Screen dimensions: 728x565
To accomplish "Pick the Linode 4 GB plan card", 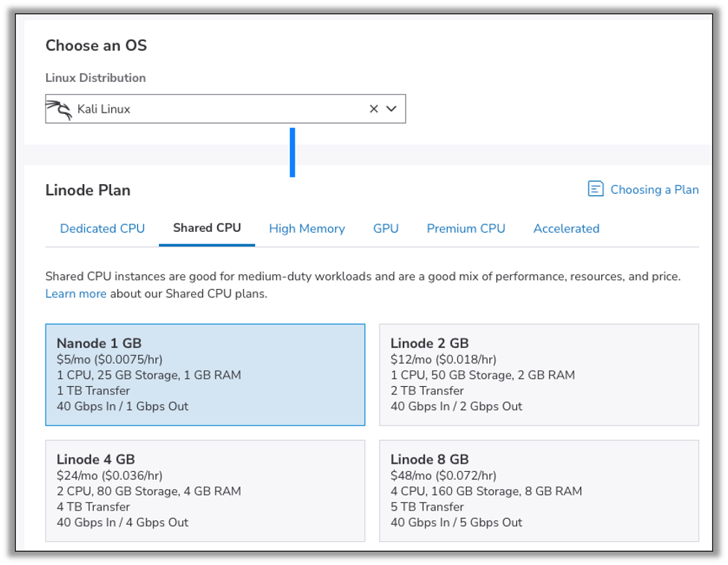I will [205, 490].
